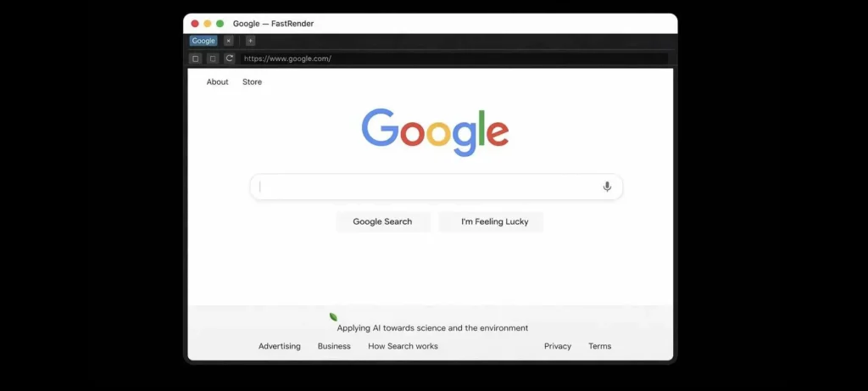This screenshot has width=868, height=391.
Task: Open the Store link
Action: point(252,82)
